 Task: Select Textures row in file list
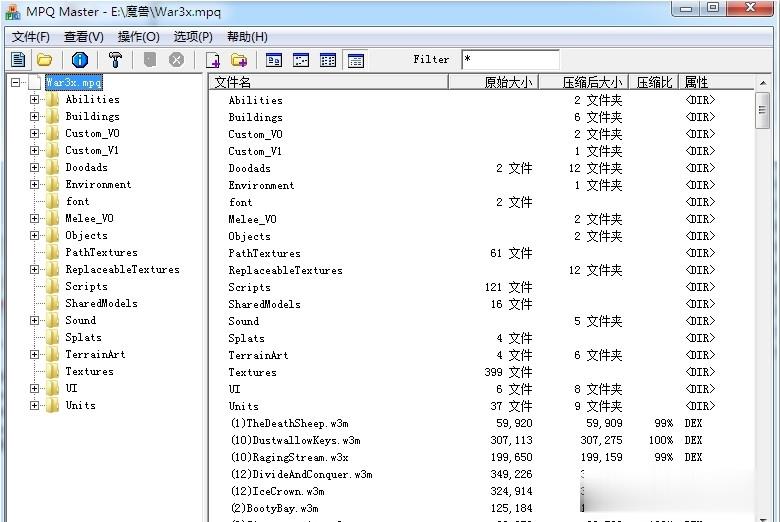click(482, 373)
